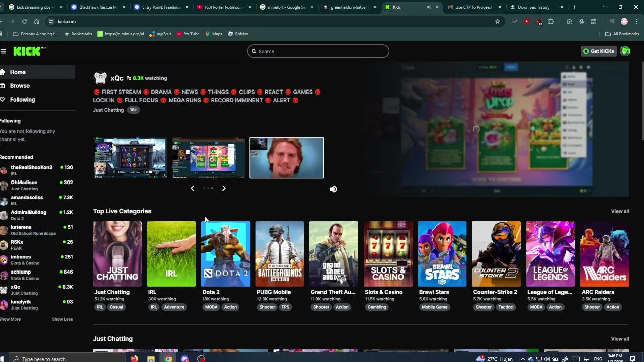Screen dimensions: 644x362
Task: Select the smiling man stream thumbnail
Action: (x=286, y=158)
